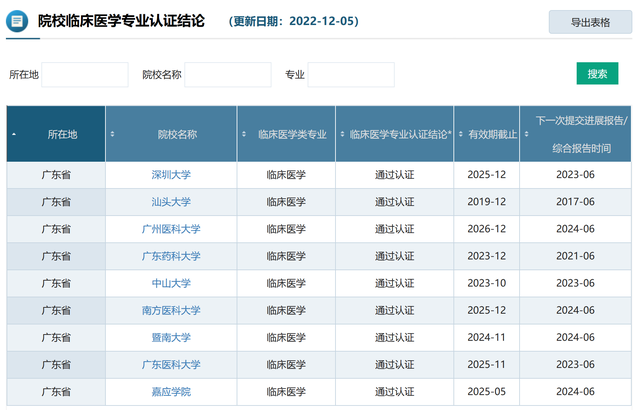Screen dimensions: 640x410
Task: Click the 所在地 header text
Action: 62,135
